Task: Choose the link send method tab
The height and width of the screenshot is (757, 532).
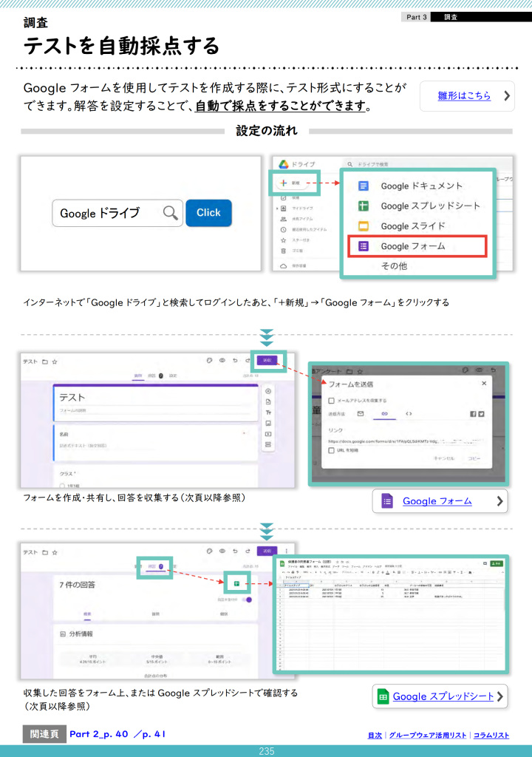Action: coord(384,414)
